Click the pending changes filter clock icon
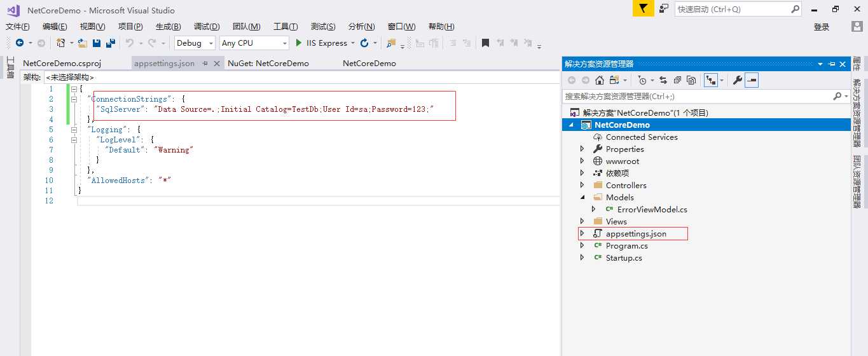This screenshot has height=356, width=868. [x=642, y=80]
